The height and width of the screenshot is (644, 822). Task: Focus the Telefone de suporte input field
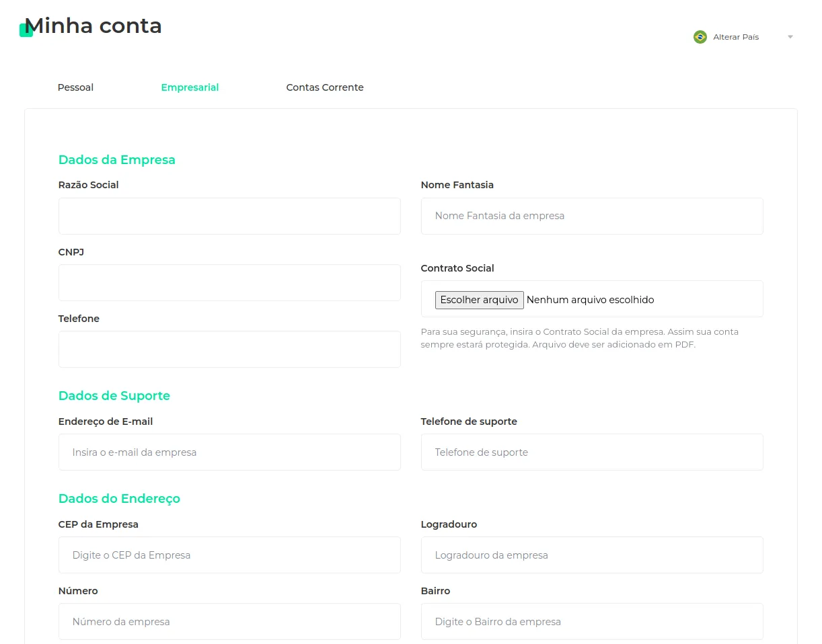click(x=592, y=452)
